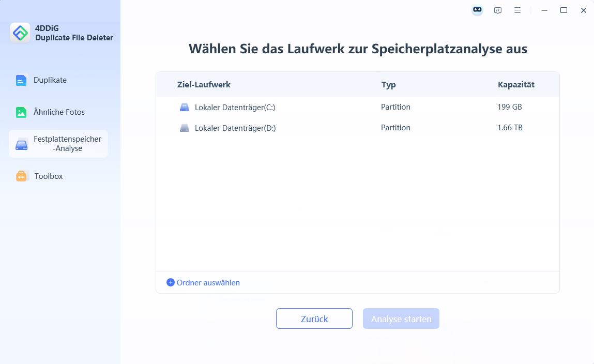
Task: Open the Ordner auswählen link
Action: click(207, 282)
